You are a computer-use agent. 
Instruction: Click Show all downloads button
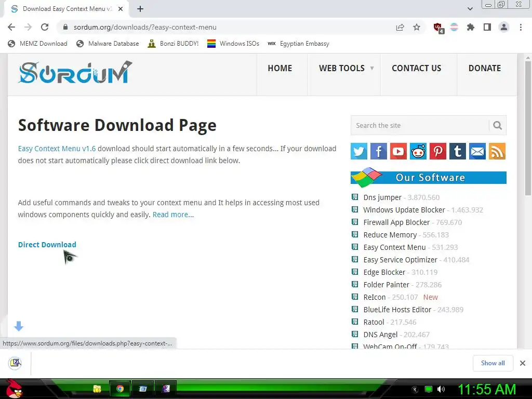[493, 363]
